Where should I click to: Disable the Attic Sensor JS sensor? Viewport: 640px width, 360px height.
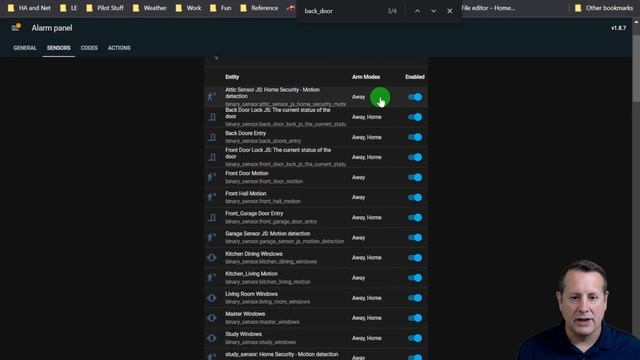[415, 97]
